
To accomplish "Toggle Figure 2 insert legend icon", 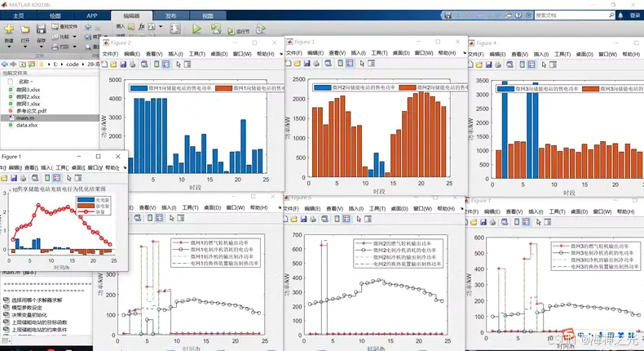I will (166, 64).
